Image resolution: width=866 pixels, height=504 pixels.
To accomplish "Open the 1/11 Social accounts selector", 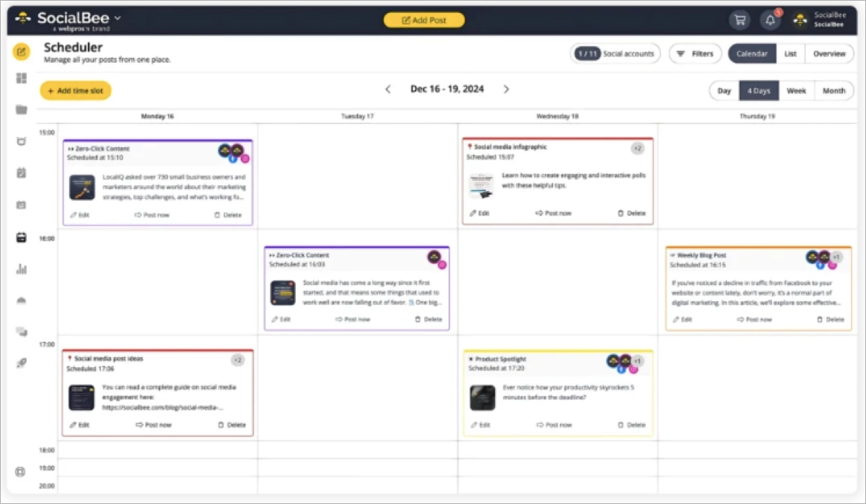I will click(x=615, y=53).
